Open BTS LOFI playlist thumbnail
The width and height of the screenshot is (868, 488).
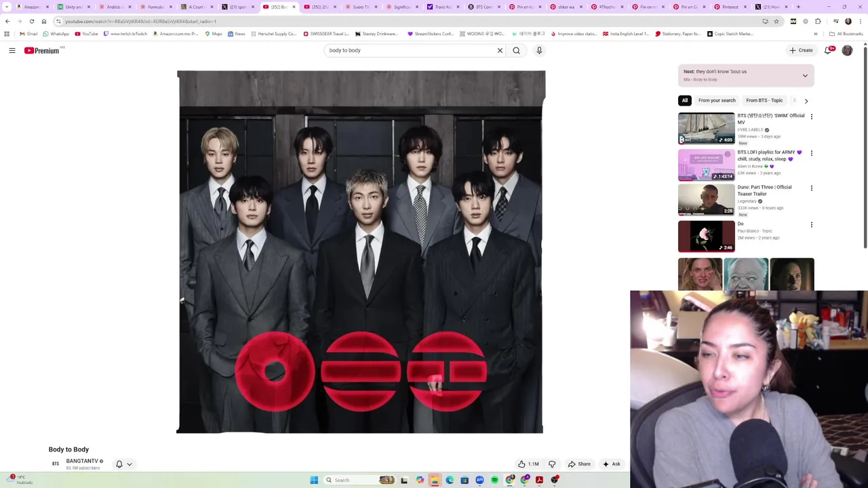coord(707,165)
